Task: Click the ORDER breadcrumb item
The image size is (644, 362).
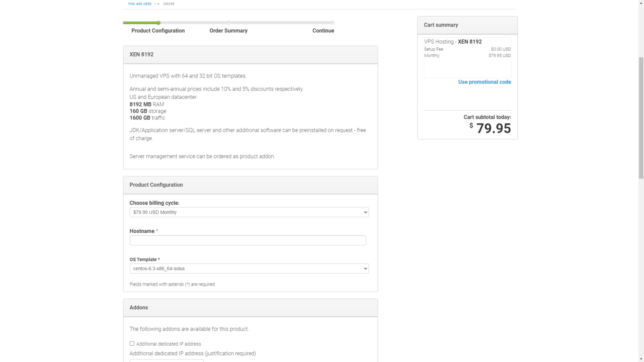Action: coord(169,4)
